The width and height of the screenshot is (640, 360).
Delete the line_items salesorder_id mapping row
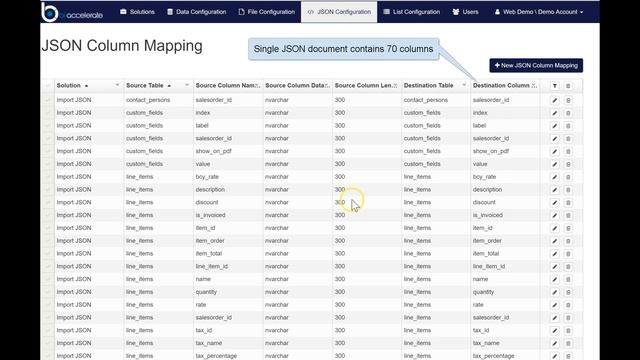[568, 318]
